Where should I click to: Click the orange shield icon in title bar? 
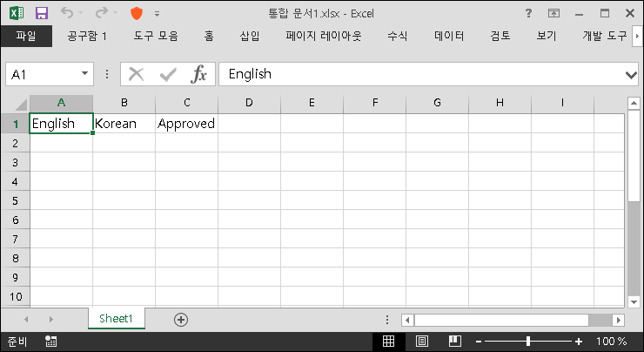click(136, 13)
